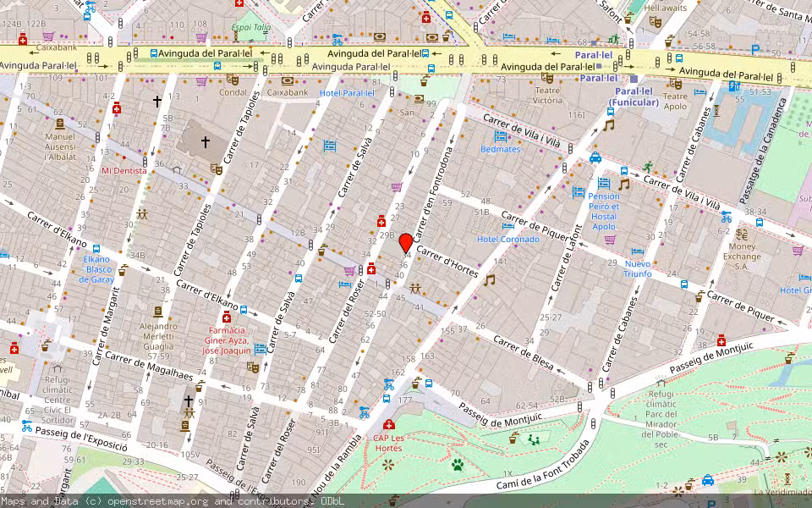The image size is (812, 508).
Task: Click bus stop icon above Elkano - Blasco de Garay
Action: point(96,249)
